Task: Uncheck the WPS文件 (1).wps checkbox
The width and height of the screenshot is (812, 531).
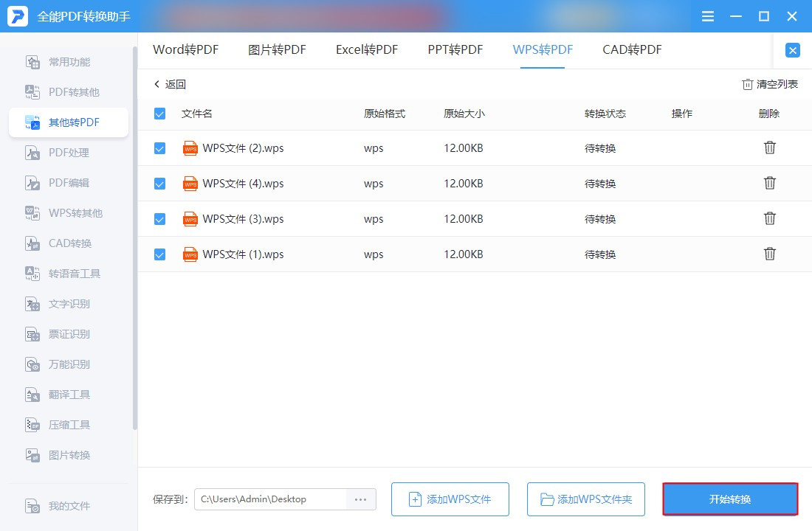Action: [159, 254]
